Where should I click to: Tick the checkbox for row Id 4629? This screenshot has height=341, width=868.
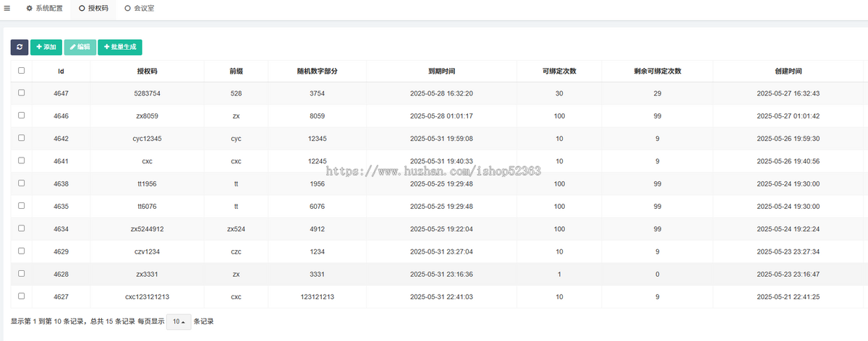pos(21,251)
